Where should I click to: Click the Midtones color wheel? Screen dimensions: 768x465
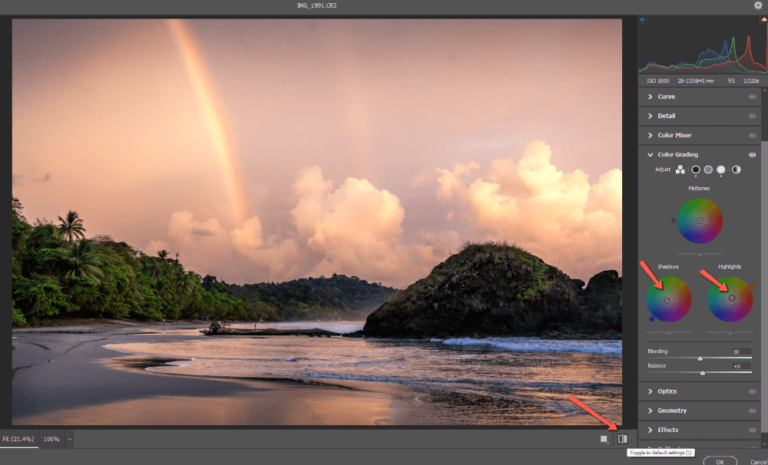700,220
